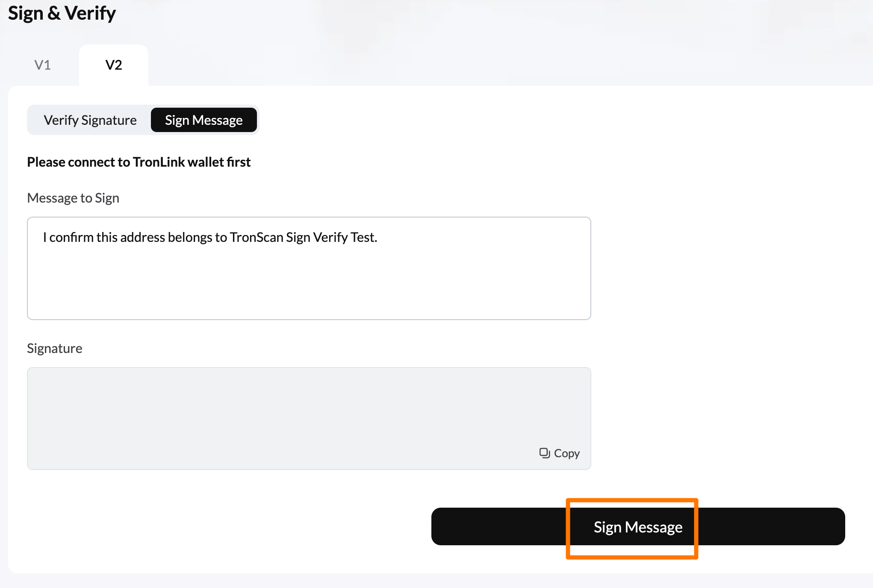Click the Message to Sign field label
This screenshot has width=873, height=588.
click(73, 198)
